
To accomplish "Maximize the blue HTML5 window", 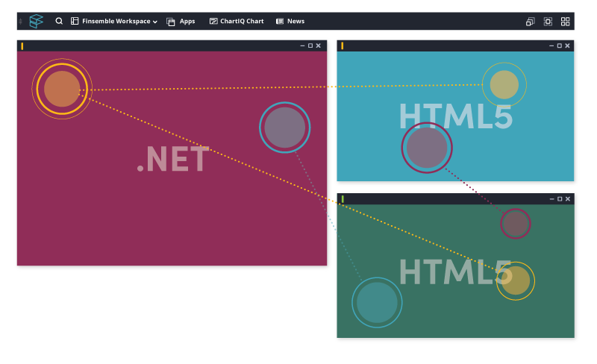I will pyautogui.click(x=559, y=45).
